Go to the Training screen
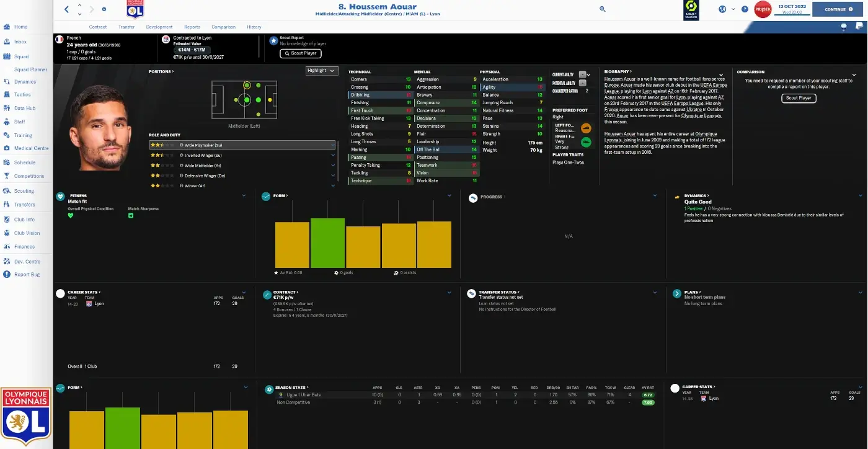The width and height of the screenshot is (868, 449). [x=23, y=135]
